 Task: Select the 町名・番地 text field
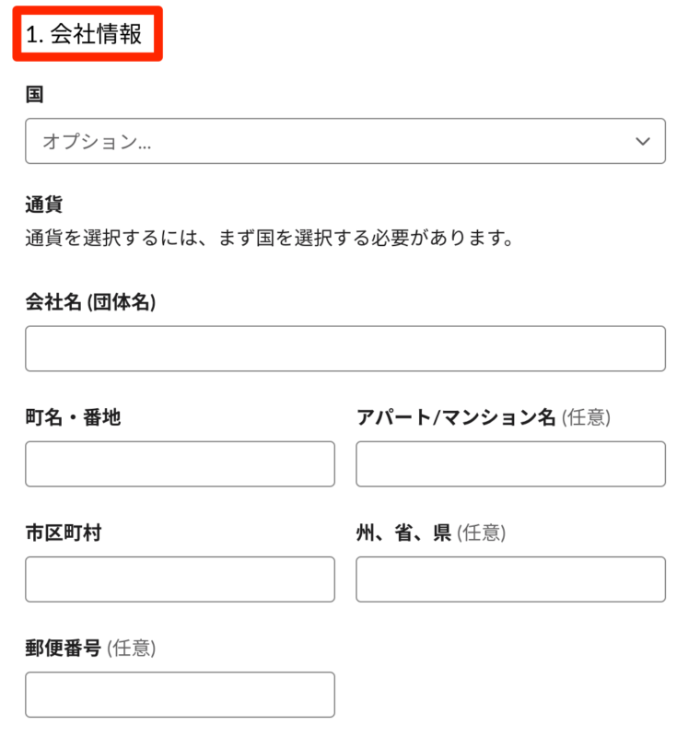click(180, 464)
